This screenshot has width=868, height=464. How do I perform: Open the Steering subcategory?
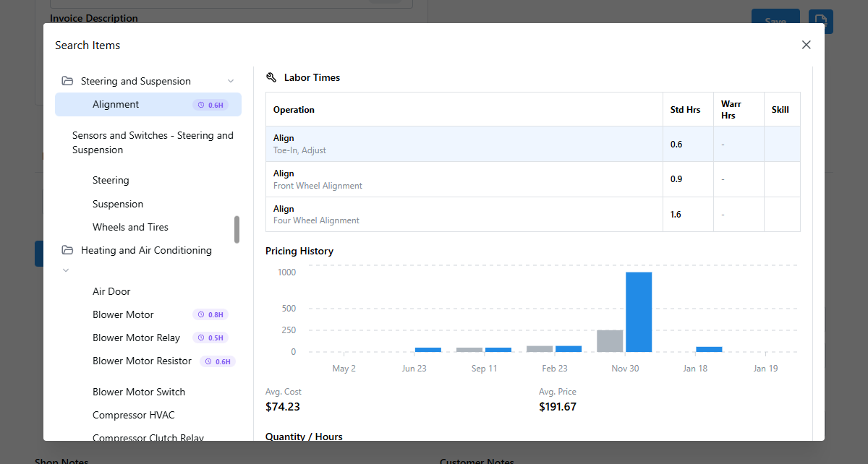tap(111, 180)
